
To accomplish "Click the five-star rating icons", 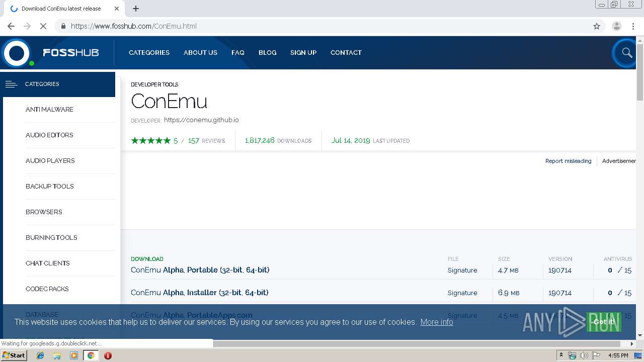I will [x=151, y=141].
